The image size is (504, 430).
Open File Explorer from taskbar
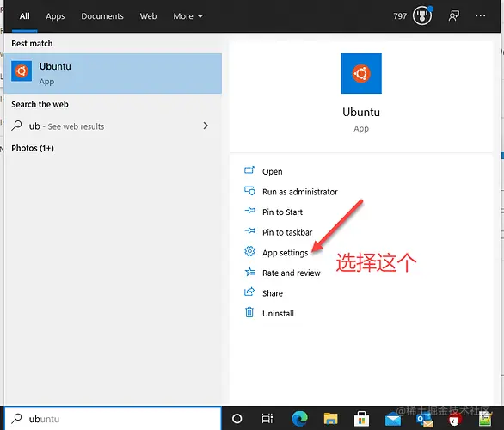coord(330,419)
